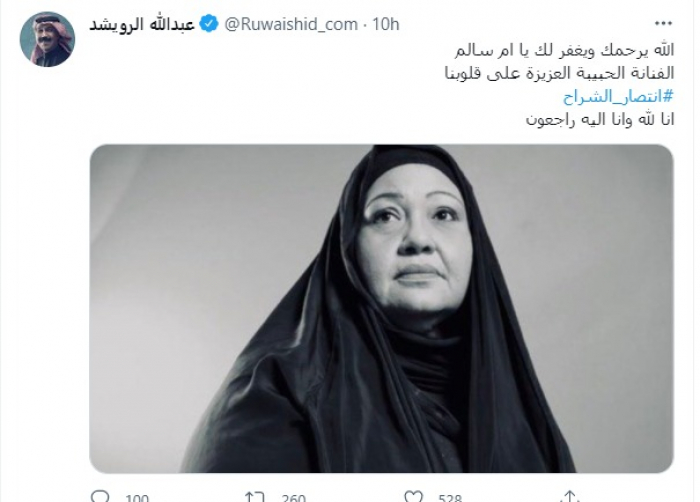The image size is (700, 502).
Task: Click the empty tweet area below the avatar
Action: (47, 268)
